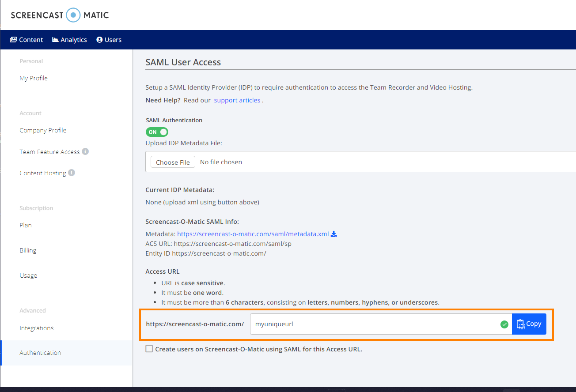576x392 pixels.
Task: Click the Analytics chart icon
Action: pos(55,40)
